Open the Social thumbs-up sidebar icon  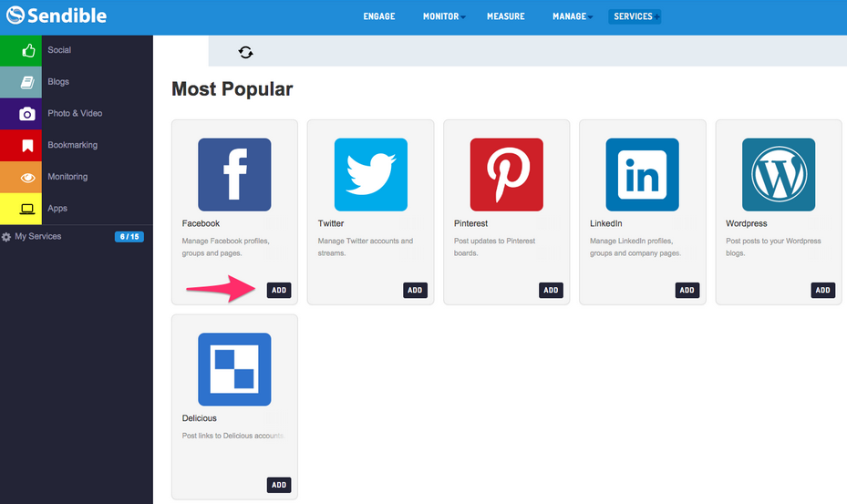point(27,50)
